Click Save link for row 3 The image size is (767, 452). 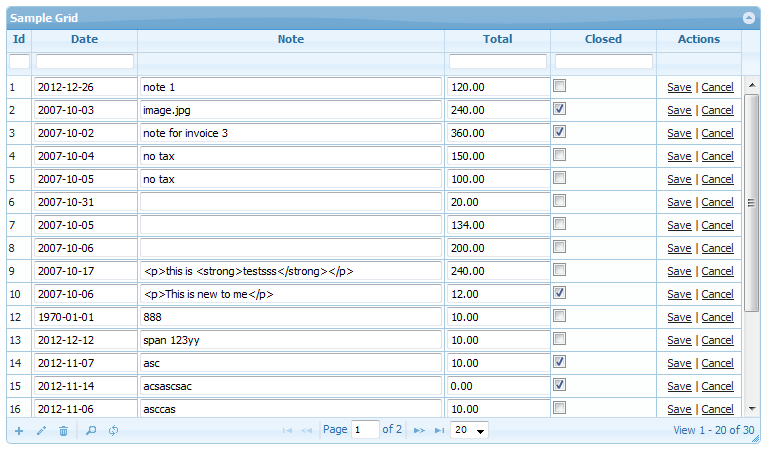click(x=679, y=133)
